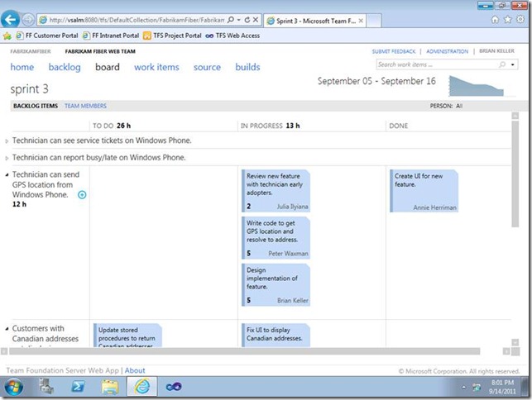
Task: Click the Visual Studio taskbar icon
Action: [x=174, y=386]
